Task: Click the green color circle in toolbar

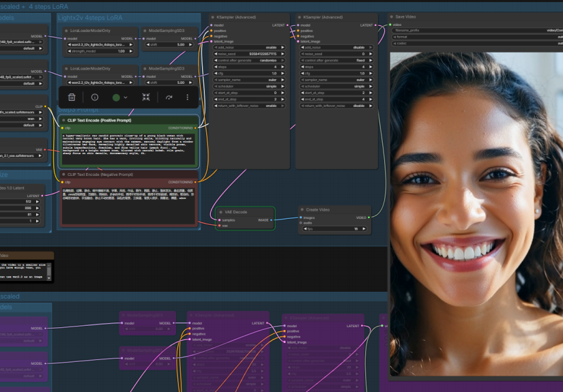Action: (x=116, y=97)
